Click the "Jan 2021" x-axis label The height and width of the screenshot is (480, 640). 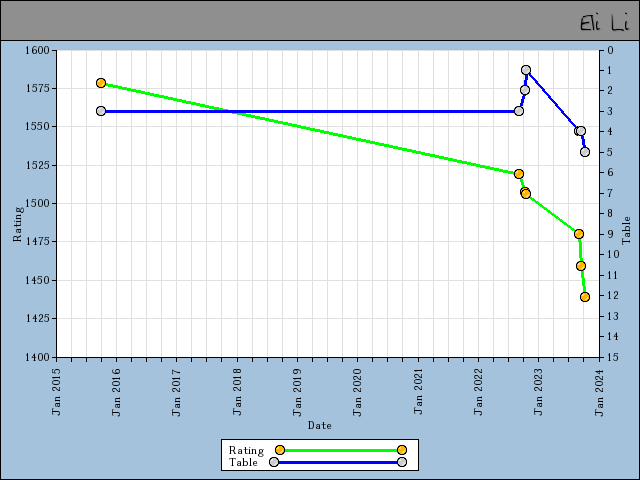(418, 392)
